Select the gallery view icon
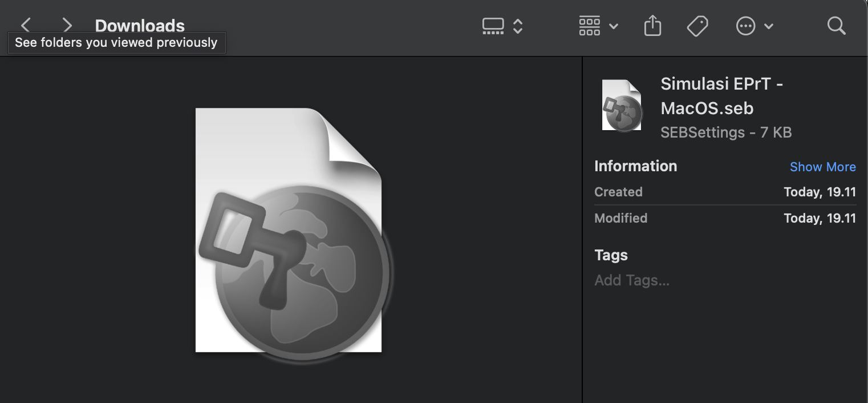 [x=493, y=26]
